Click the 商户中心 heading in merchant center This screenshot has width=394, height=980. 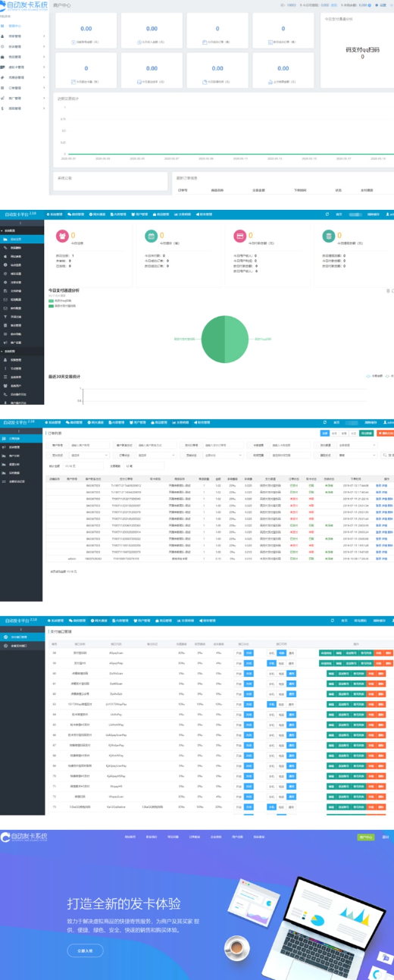click(61, 5)
